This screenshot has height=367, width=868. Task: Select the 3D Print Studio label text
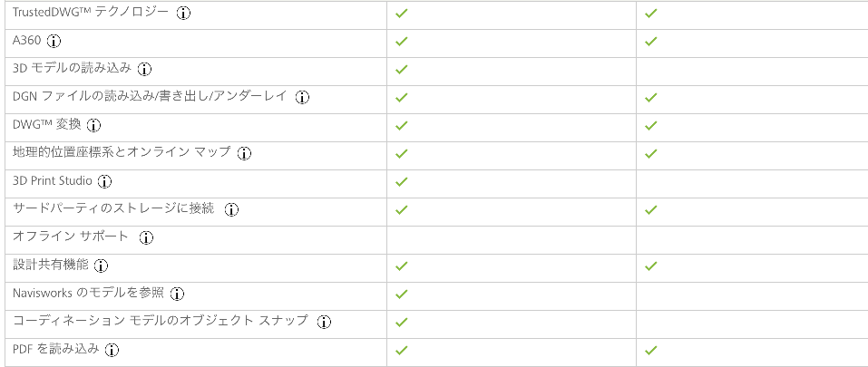tap(52, 180)
